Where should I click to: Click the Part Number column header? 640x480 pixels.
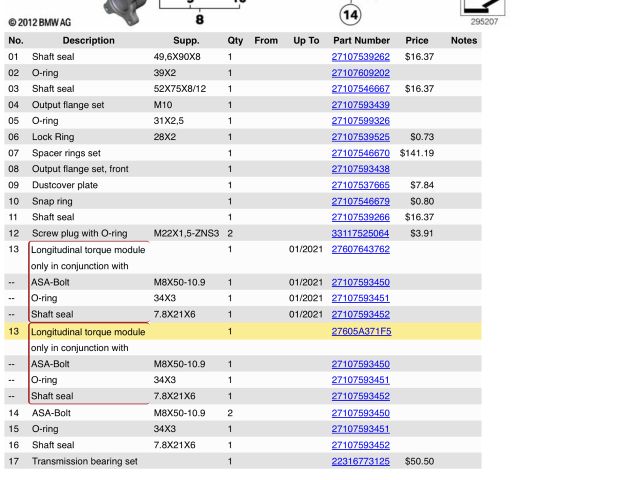pyautogui.click(x=360, y=41)
